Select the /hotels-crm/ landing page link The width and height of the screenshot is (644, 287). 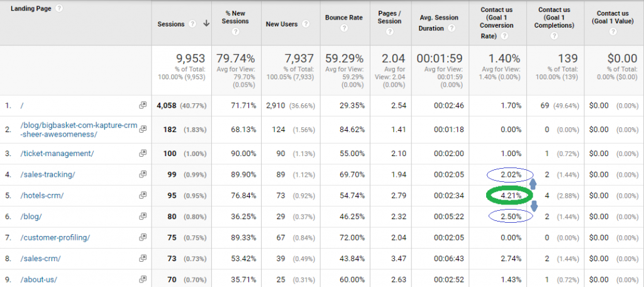click(x=42, y=196)
